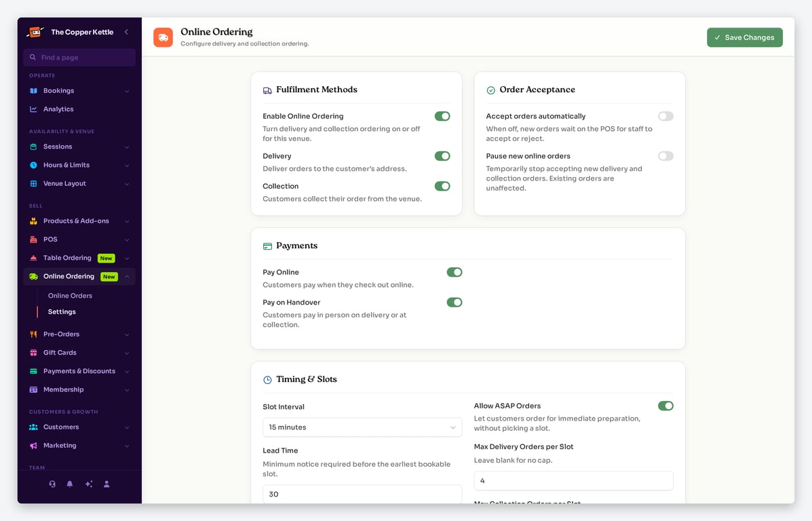This screenshot has height=521, width=812.
Task: Select the Settings submenu item
Action: [62, 312]
